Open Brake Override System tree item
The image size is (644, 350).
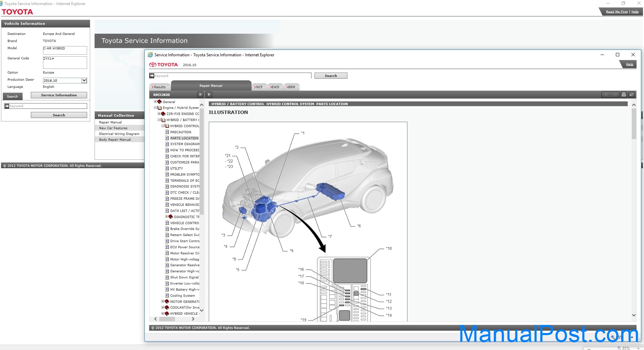click(185, 229)
